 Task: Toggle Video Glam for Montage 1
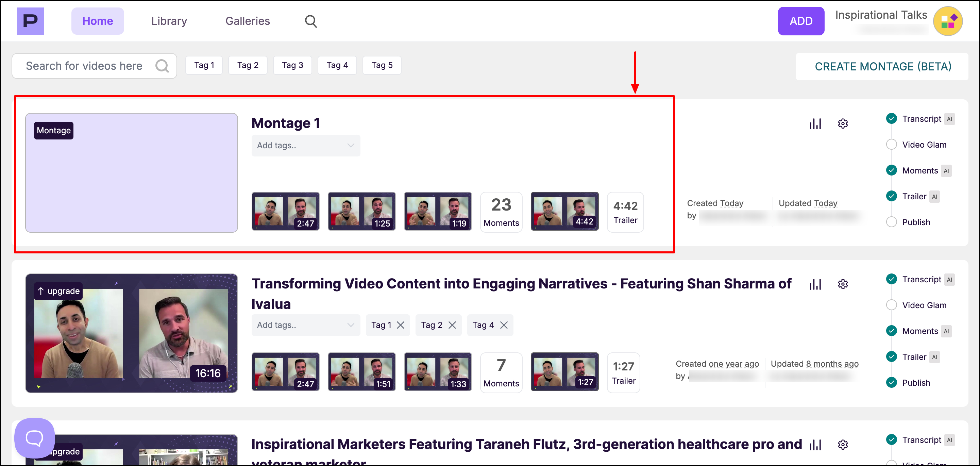(x=891, y=145)
